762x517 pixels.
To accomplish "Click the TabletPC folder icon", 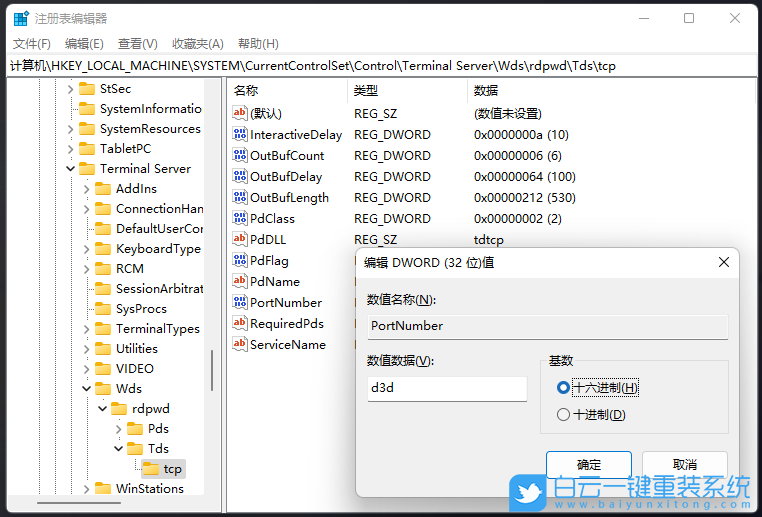I will pos(87,148).
